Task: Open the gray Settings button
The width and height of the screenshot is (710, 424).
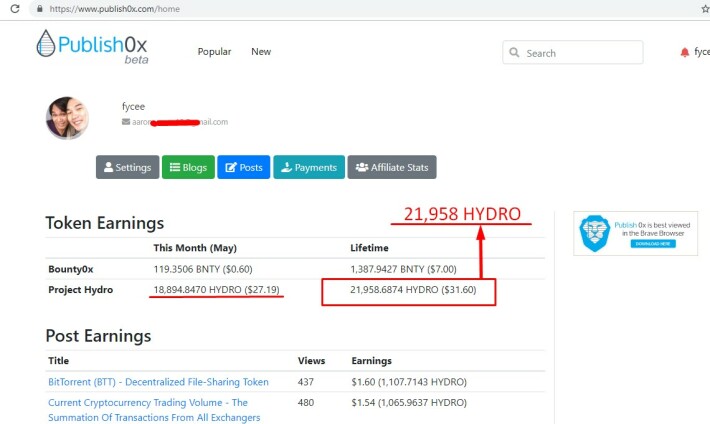Action: pyautogui.click(x=127, y=167)
